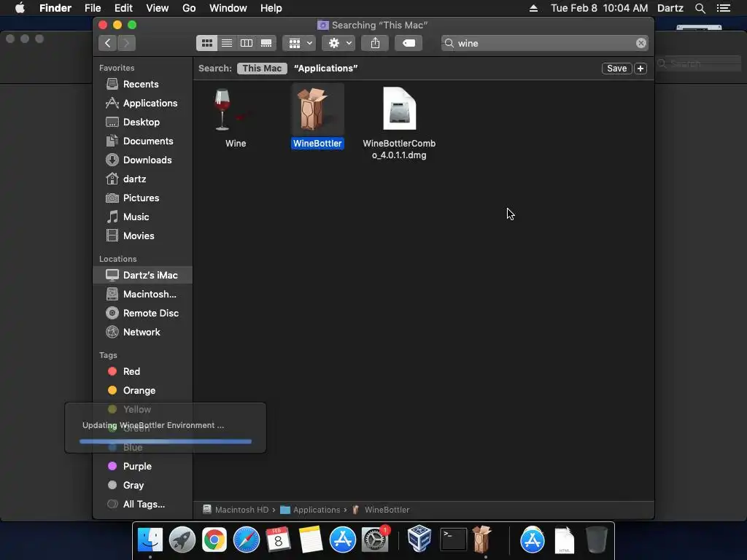Screen dimensions: 747x560
Task: Open the Go menu
Action: [189, 8]
